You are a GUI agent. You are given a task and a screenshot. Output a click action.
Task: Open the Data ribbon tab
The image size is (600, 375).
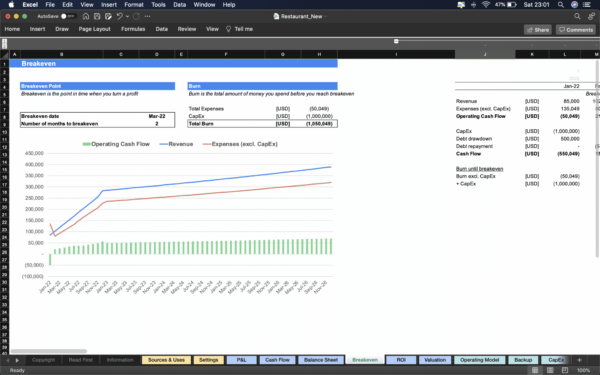coord(161,29)
